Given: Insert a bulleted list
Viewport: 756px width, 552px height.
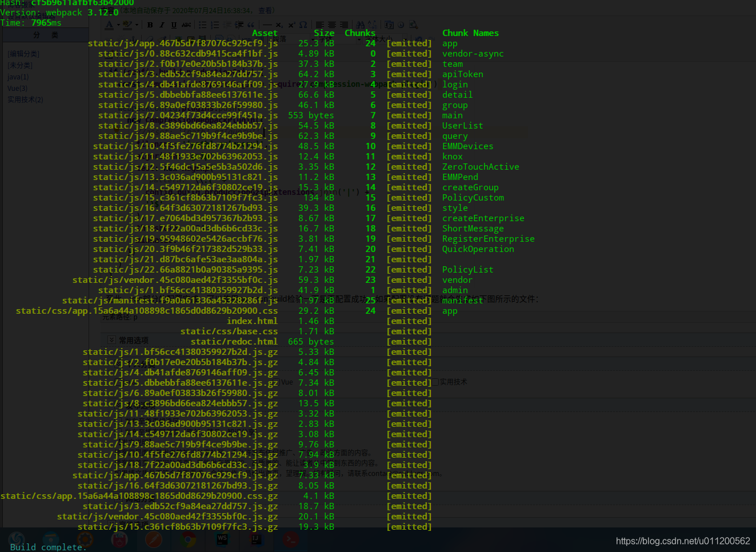Looking at the screenshot, I should [202, 25].
